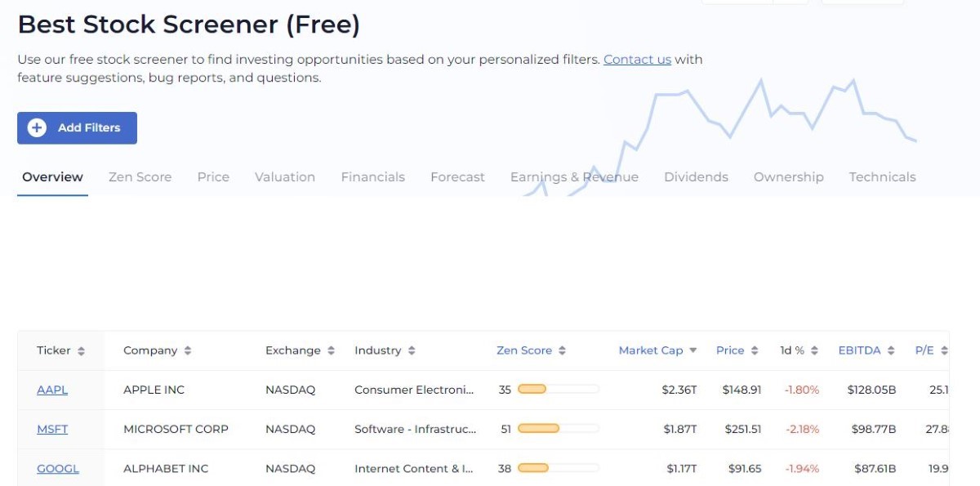This screenshot has width=980, height=486.
Task: Switch to the Price tab
Action: 213,177
